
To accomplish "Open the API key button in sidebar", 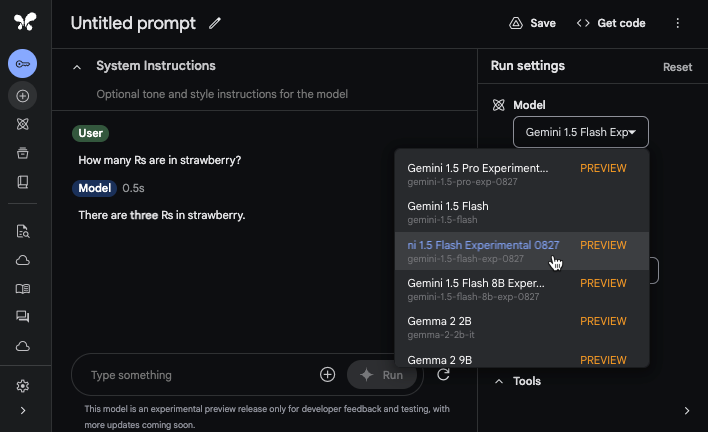I will (23, 64).
